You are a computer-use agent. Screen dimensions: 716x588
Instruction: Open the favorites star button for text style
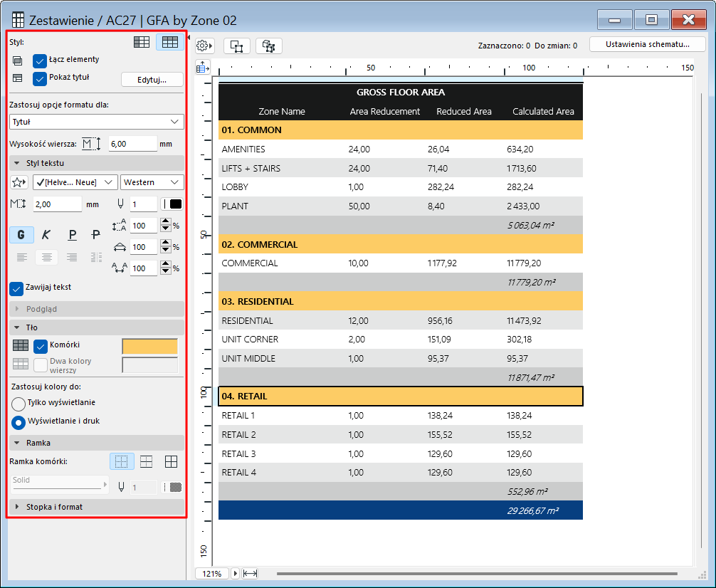pos(20,182)
